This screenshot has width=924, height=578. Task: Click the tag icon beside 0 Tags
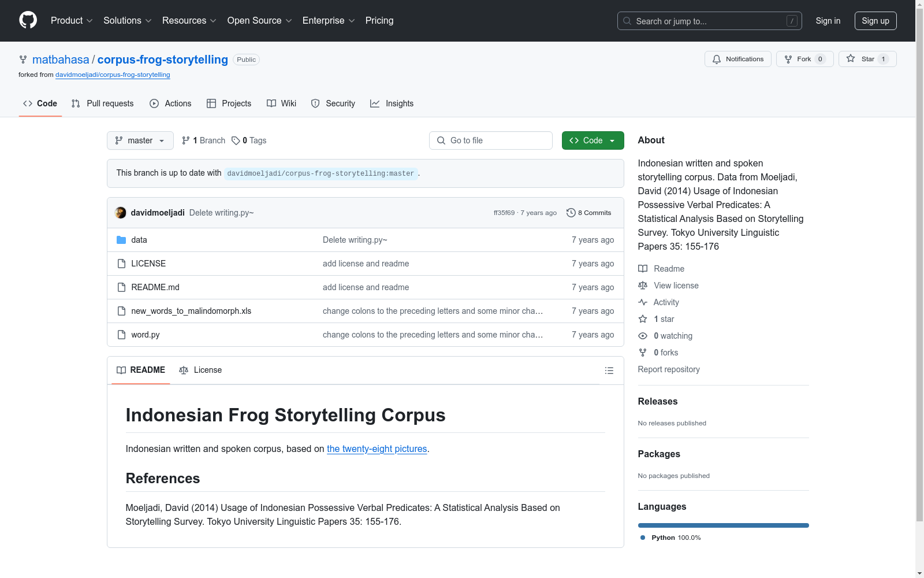[236, 140]
